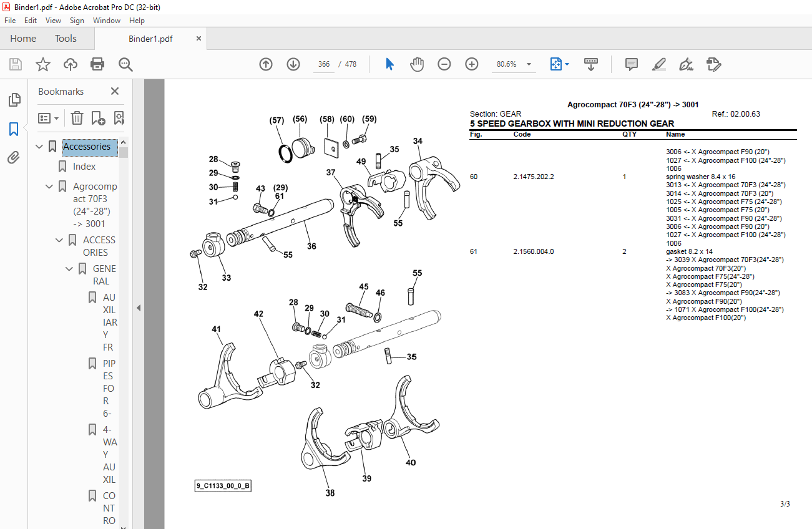The height and width of the screenshot is (529, 812).
Task: Go to next page arrow
Action: pos(293,64)
